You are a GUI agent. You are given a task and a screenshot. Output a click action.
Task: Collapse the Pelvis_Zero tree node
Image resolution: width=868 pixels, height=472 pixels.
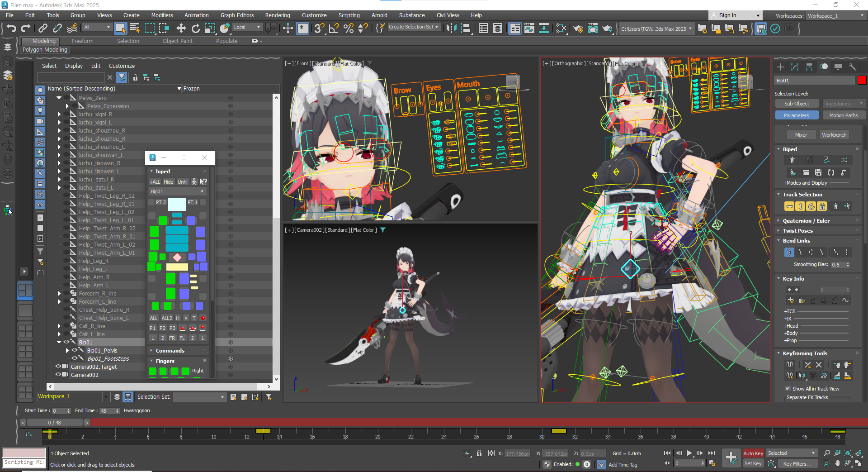click(59, 98)
